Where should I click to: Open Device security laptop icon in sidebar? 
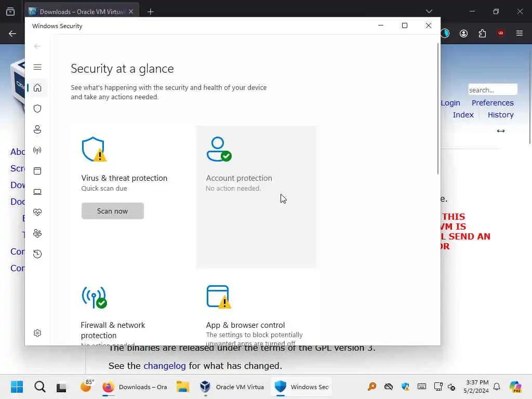coord(37,192)
